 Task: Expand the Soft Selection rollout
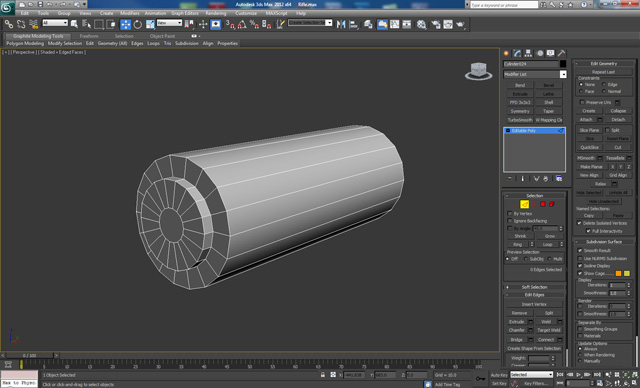(x=534, y=287)
